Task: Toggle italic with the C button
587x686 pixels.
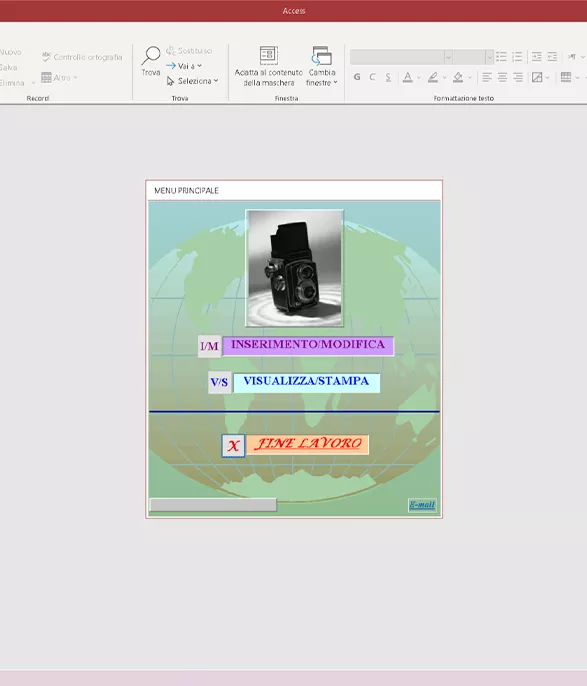Action: coord(372,77)
